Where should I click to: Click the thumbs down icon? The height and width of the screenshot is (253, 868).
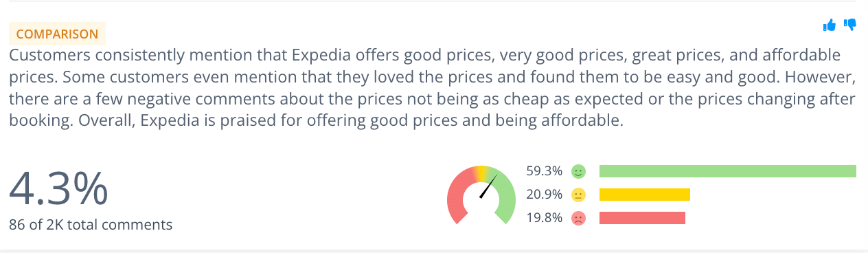click(x=850, y=25)
